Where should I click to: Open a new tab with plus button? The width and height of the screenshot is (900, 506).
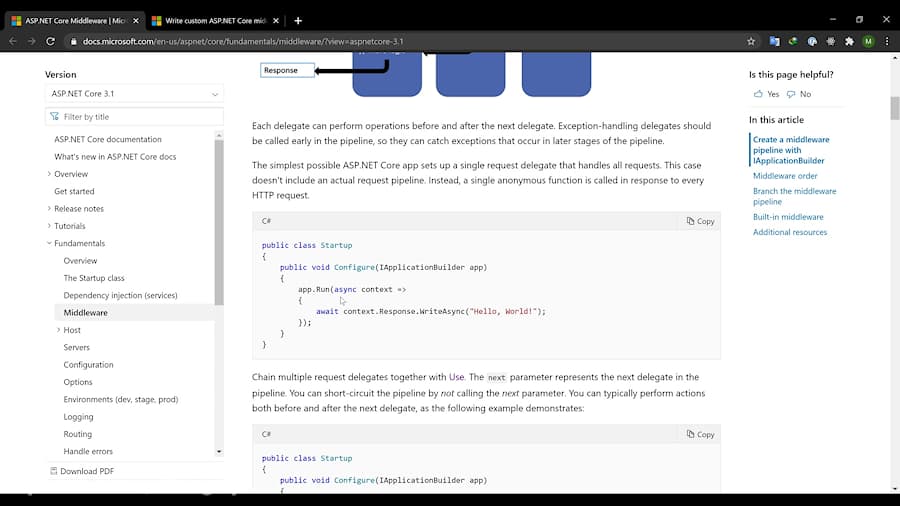[298, 21]
